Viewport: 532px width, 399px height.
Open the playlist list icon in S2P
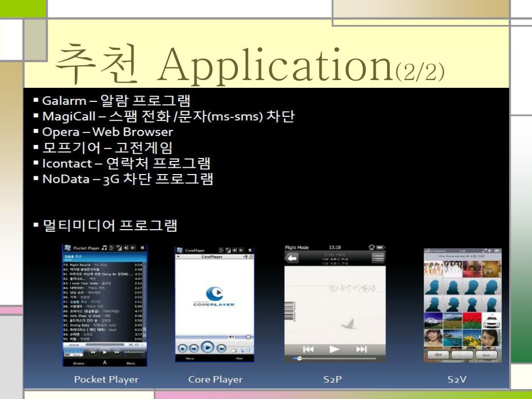[x=378, y=258]
